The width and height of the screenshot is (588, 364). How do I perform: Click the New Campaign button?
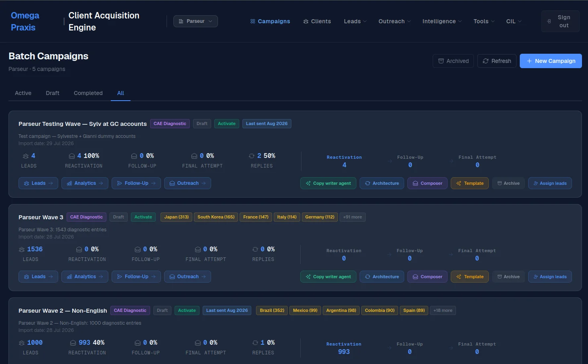tap(551, 61)
